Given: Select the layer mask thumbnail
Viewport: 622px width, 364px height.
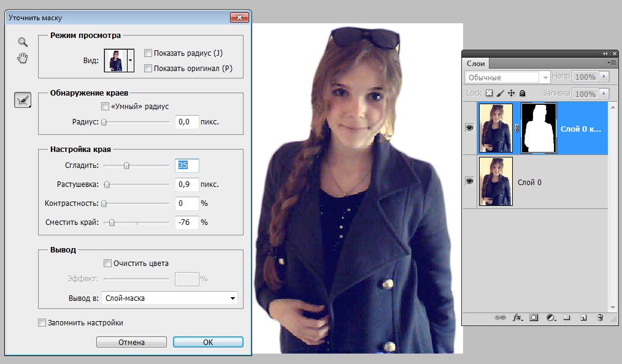Looking at the screenshot, I should (x=539, y=128).
